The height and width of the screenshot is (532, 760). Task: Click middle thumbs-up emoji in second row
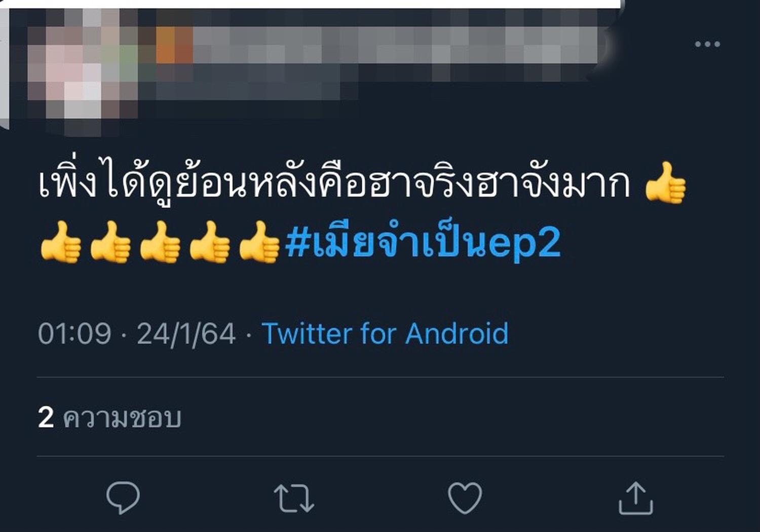[160, 242]
